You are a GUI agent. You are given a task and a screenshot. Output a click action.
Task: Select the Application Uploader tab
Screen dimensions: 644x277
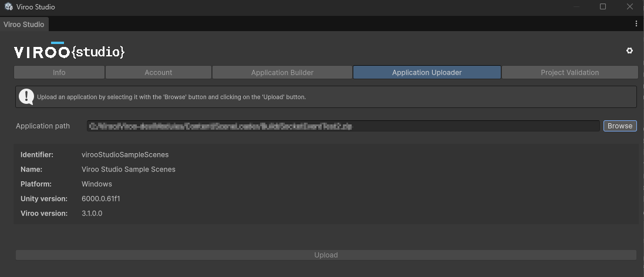pos(427,72)
